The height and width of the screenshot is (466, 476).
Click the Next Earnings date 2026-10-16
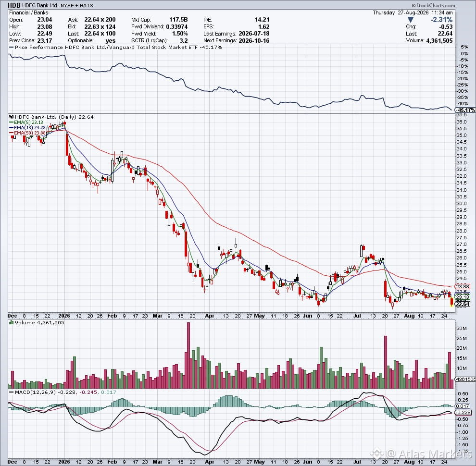[x=254, y=40]
